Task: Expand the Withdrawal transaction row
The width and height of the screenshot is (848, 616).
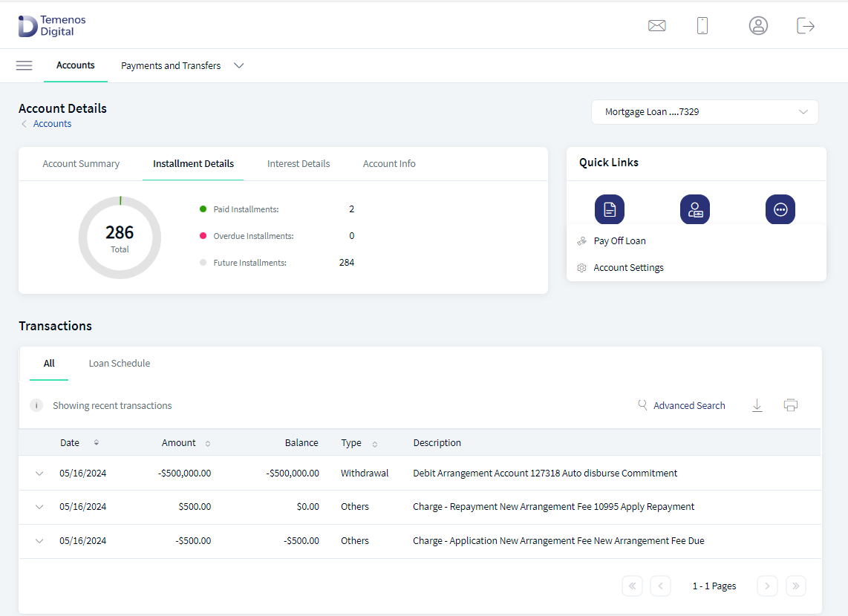Action: point(39,474)
